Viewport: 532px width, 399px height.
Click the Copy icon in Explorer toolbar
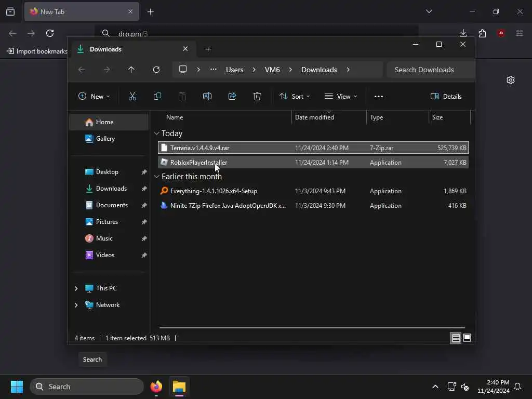(x=157, y=96)
